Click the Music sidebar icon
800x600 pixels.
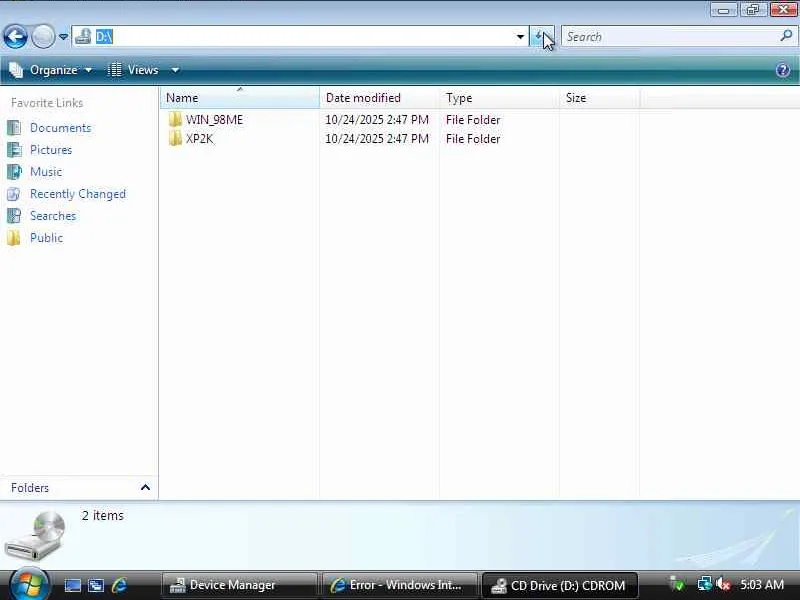pos(14,171)
